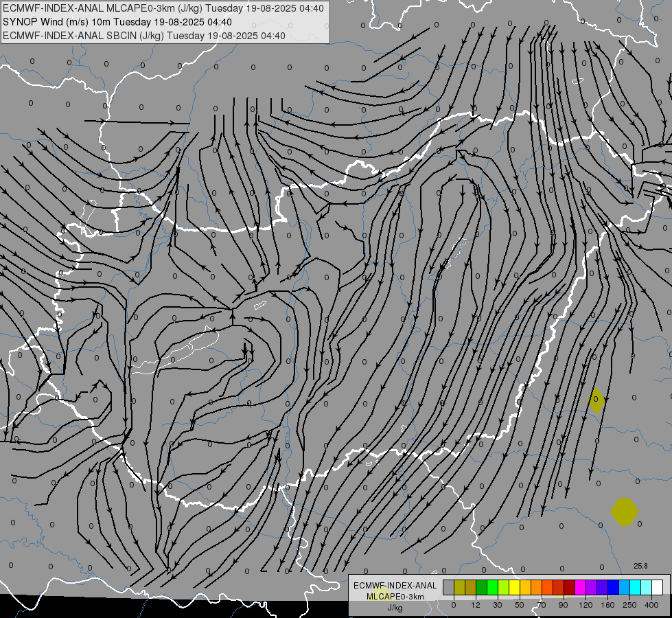
Task: Click legend tick label 90
Action: [x=563, y=605]
